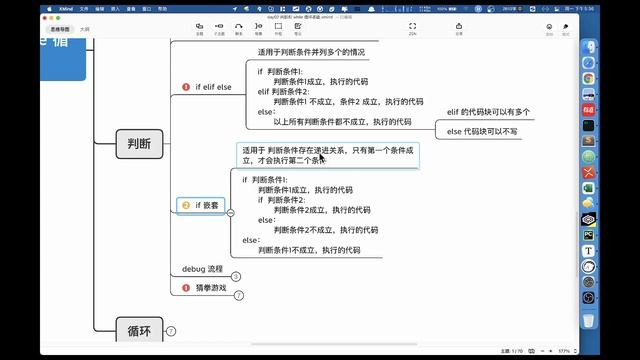The height and width of the screenshot is (360, 640).
Task: Select the 'else 代码块可以不写' topic
Action: [482, 131]
